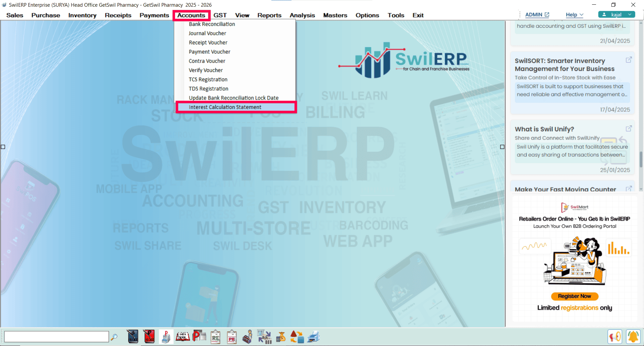644x346 pixels.
Task: Select Update Bank Reconciliation Lock Date
Action: (235, 98)
